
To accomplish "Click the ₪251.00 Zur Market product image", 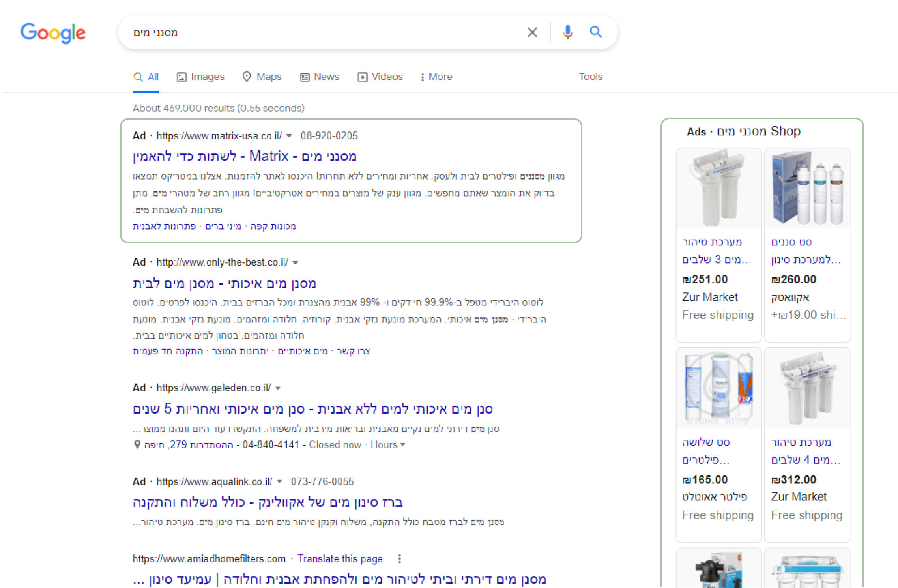I will click(718, 189).
